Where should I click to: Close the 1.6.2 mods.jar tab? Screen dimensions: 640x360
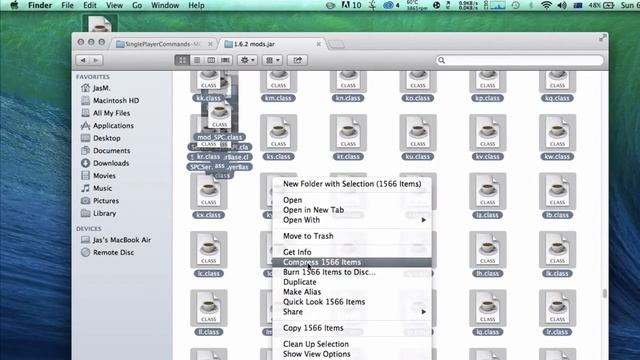coord(319,44)
